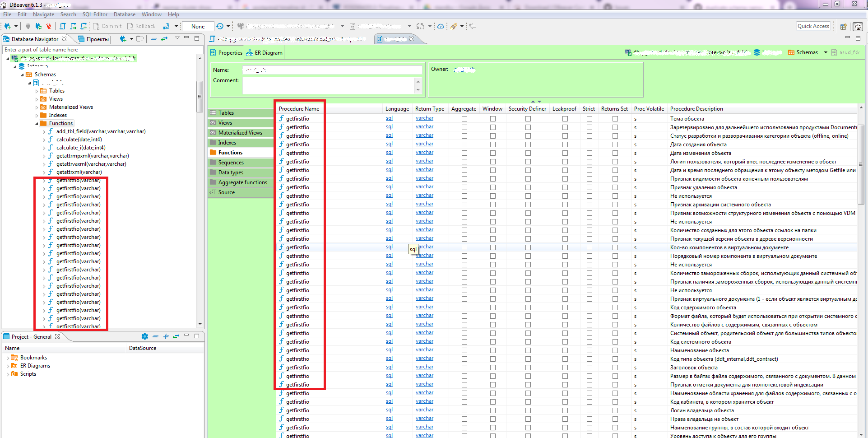The height and width of the screenshot is (438, 868).
Task: Click the collapse-all icon in Database Navigator toolbar
Action: click(154, 39)
